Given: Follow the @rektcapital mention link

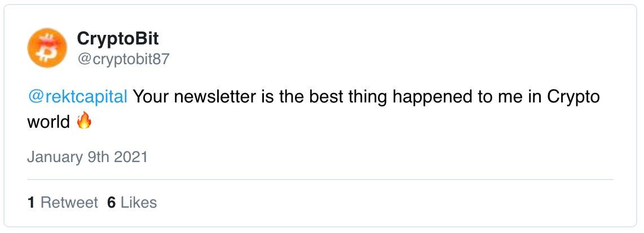Looking at the screenshot, I should pyautogui.click(x=77, y=97).
